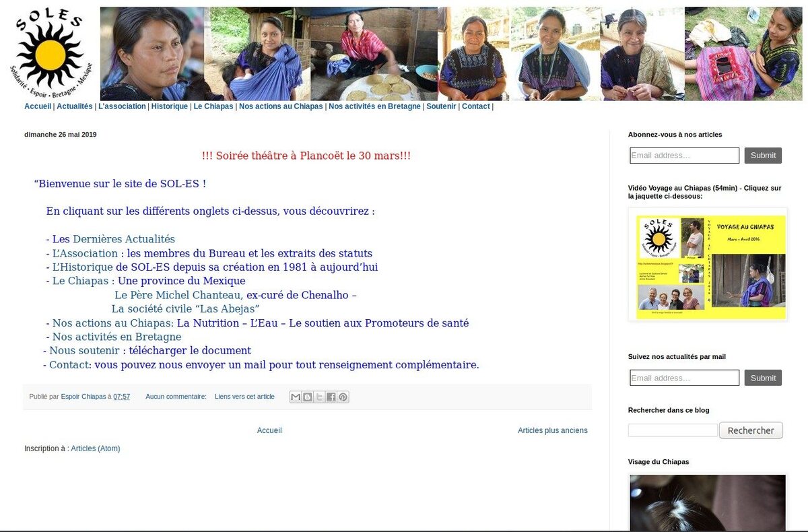Click the text "télécharger le document"

pyautogui.click(x=190, y=351)
